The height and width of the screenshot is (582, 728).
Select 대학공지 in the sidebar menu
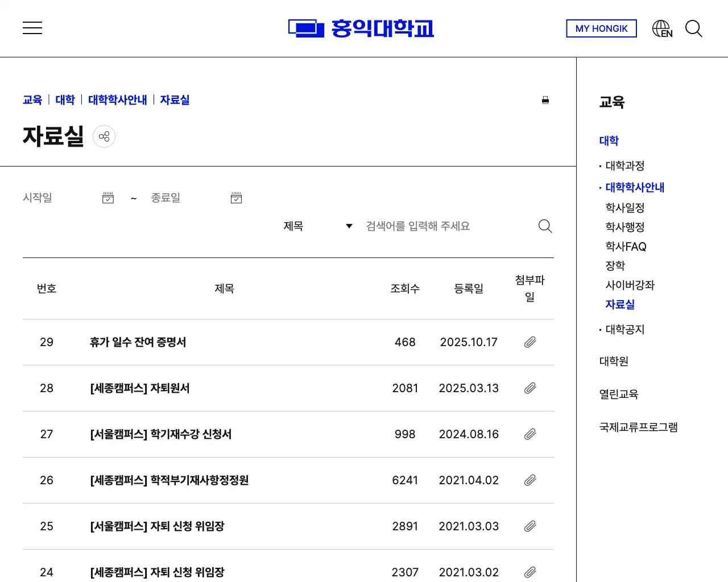(x=623, y=329)
